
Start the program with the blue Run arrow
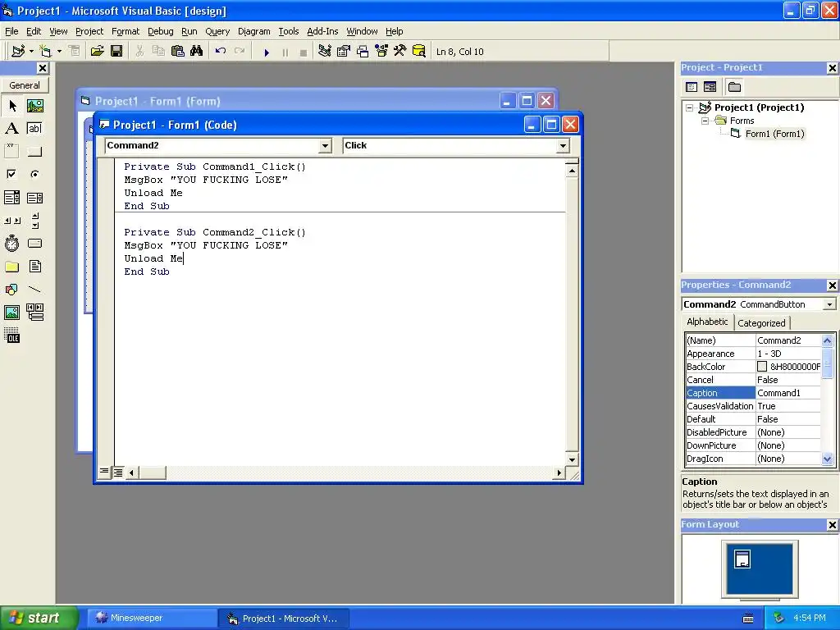(x=267, y=52)
